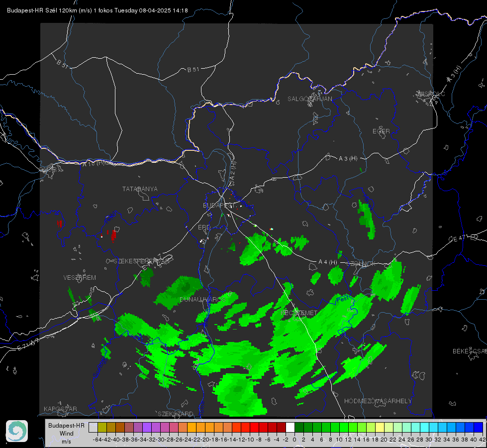Click the KAPOSVÁR city label

pyautogui.click(x=60, y=409)
